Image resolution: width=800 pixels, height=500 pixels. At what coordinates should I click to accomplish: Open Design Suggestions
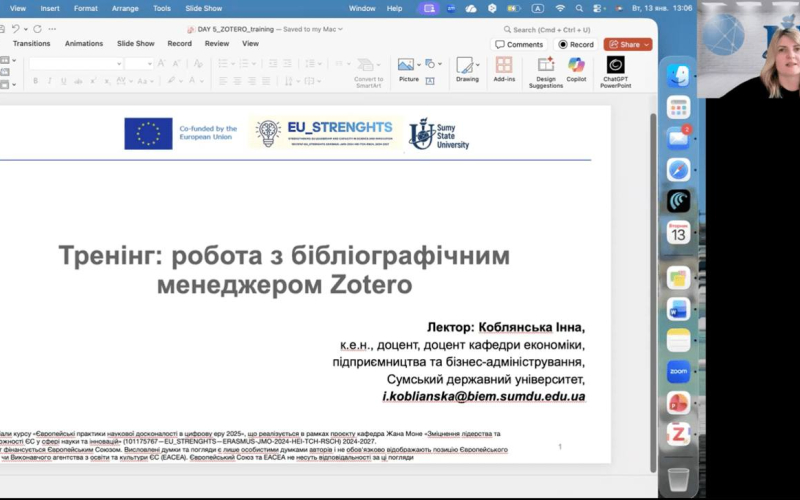546,72
